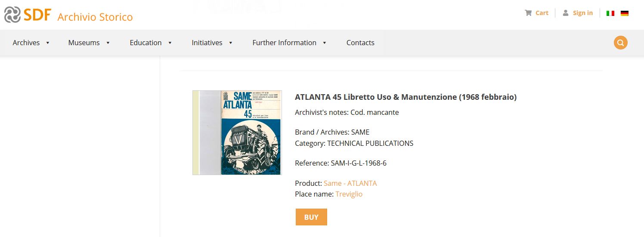Click the SDF logo icon
644x237 pixels.
click(12, 15)
